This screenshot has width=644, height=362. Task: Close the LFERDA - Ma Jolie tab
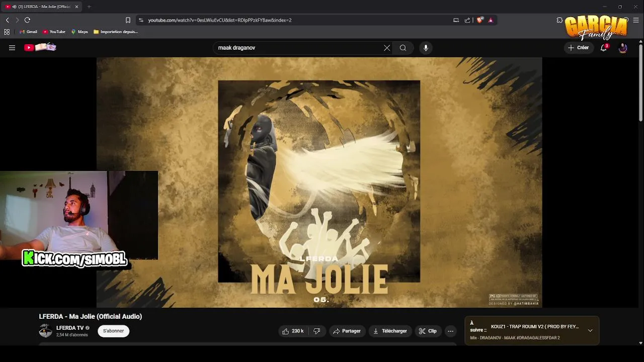point(75,7)
